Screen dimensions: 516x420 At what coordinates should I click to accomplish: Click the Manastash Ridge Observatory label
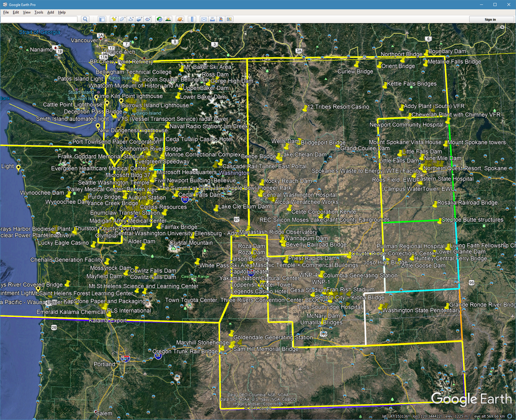[278, 232]
